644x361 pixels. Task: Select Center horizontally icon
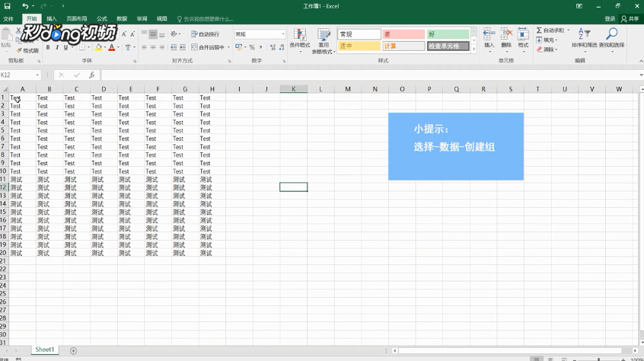[153, 48]
